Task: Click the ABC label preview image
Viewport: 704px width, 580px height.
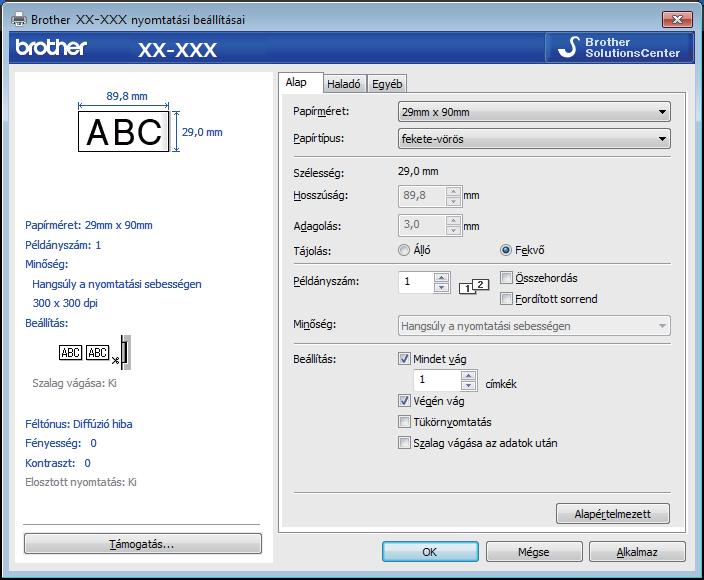Action: tap(123, 132)
